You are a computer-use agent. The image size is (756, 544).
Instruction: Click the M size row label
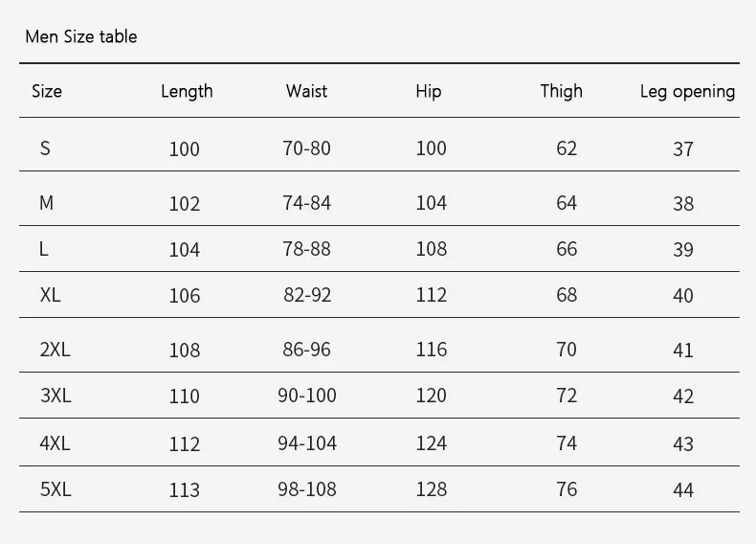(x=46, y=203)
